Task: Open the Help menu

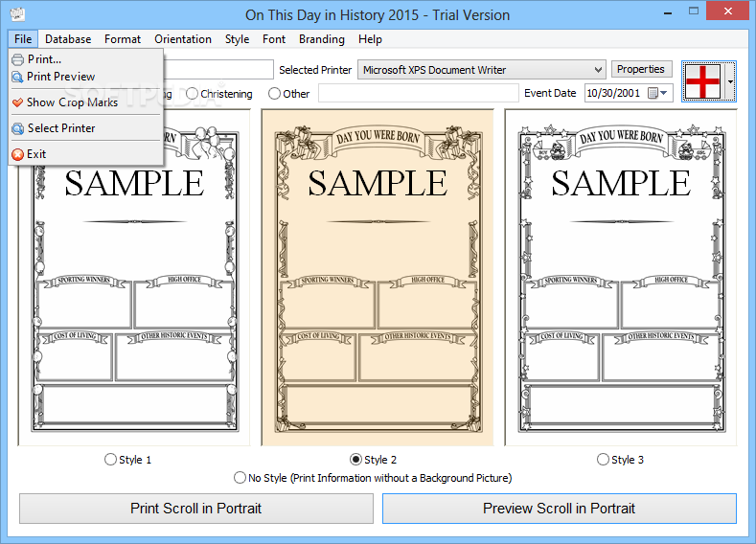Action: (x=370, y=39)
